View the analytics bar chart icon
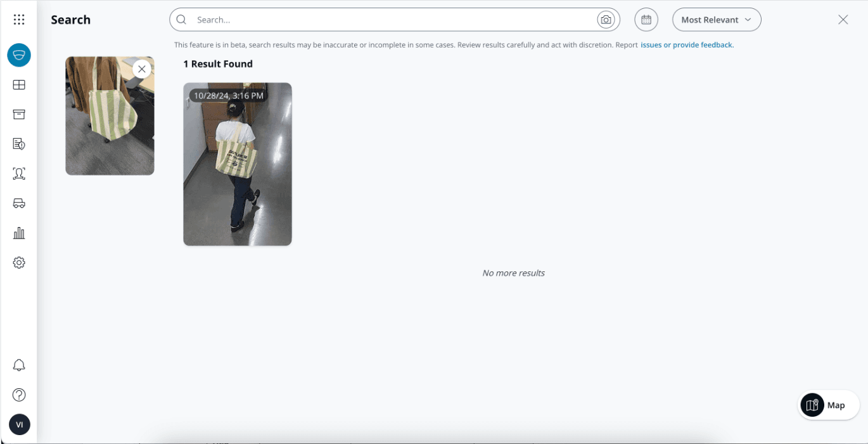The width and height of the screenshot is (868, 444). coord(19,233)
